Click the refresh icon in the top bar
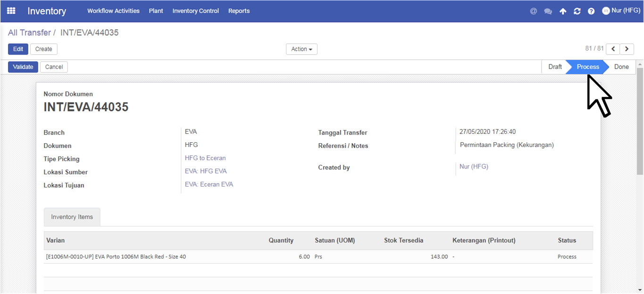This screenshot has width=644, height=294. [577, 11]
